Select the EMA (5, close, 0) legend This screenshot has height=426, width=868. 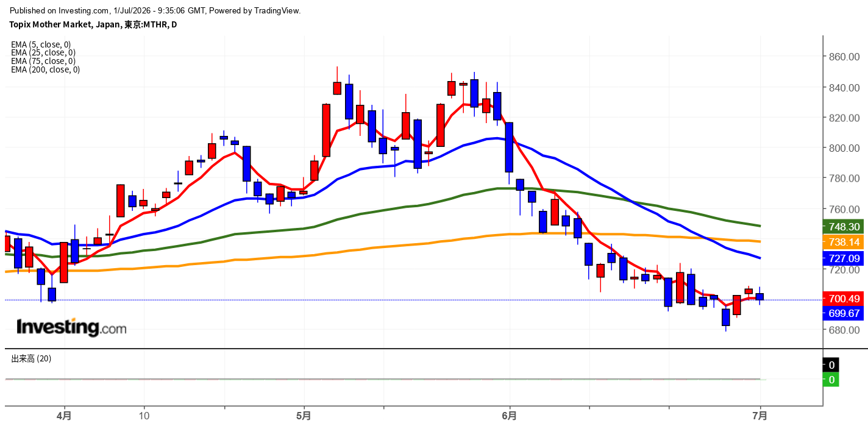41,44
